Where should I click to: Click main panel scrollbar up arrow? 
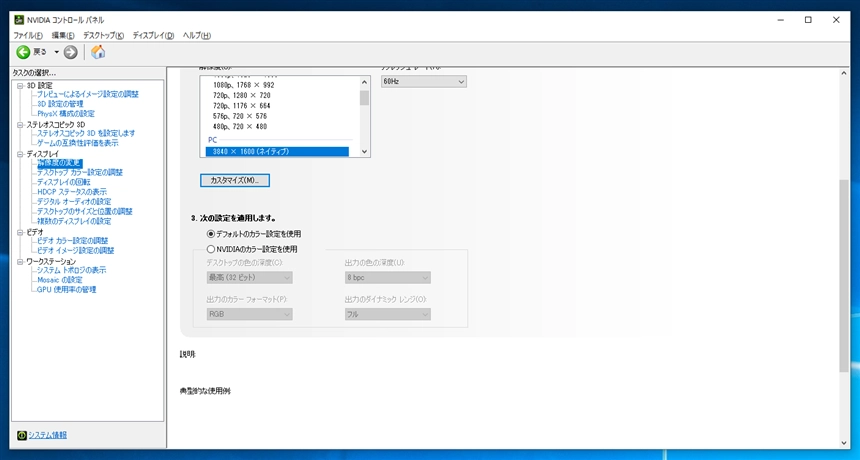point(844,73)
